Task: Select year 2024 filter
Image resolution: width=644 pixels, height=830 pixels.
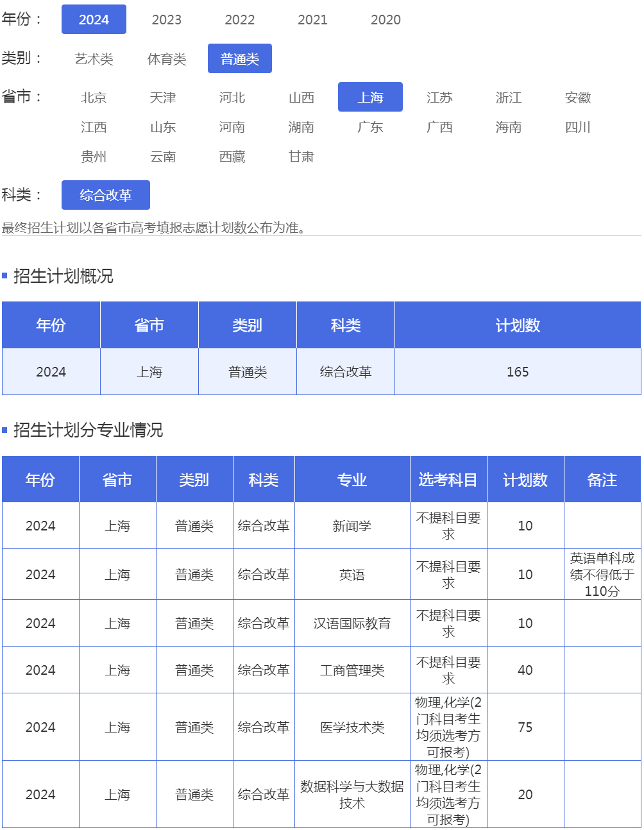Action: (94, 19)
